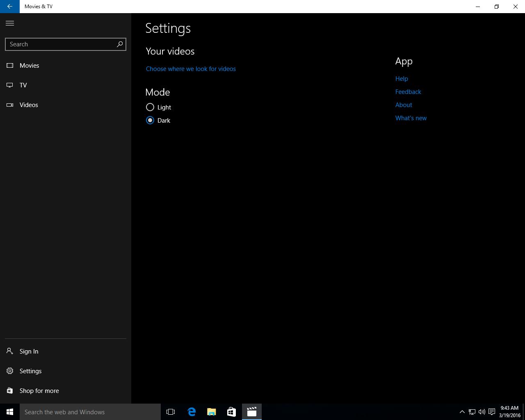Viewport: 525px width, 420px height.
Task: Open Settings from the sidebar
Action: pos(66,371)
